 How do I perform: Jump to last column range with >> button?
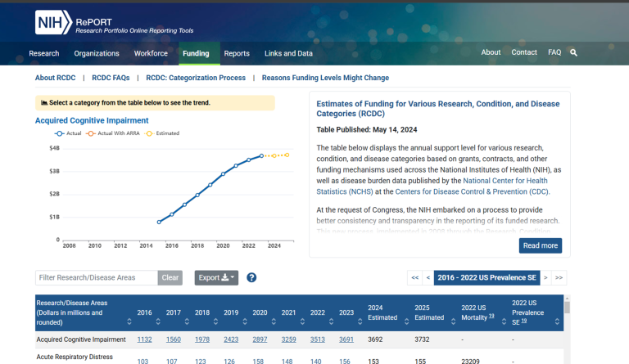coord(559,277)
